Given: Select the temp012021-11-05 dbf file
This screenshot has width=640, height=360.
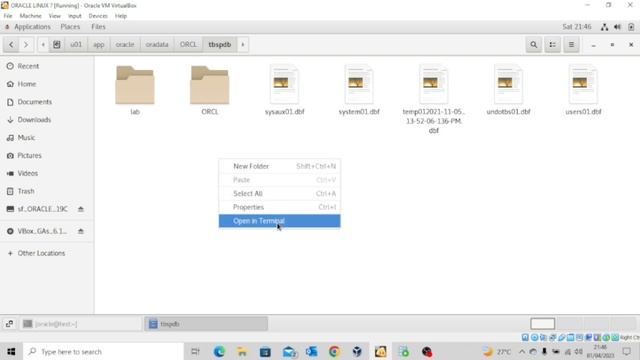Looking at the screenshot, I should 433,84.
